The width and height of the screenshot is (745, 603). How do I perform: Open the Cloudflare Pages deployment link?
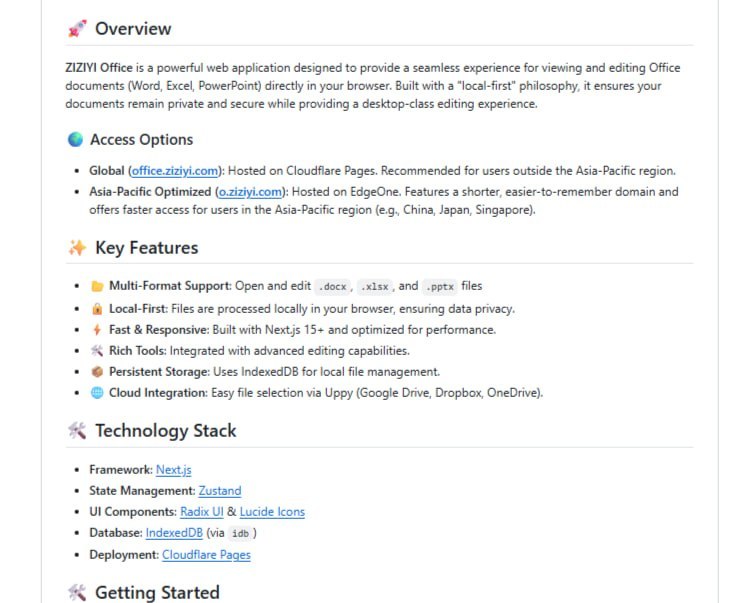(x=206, y=555)
